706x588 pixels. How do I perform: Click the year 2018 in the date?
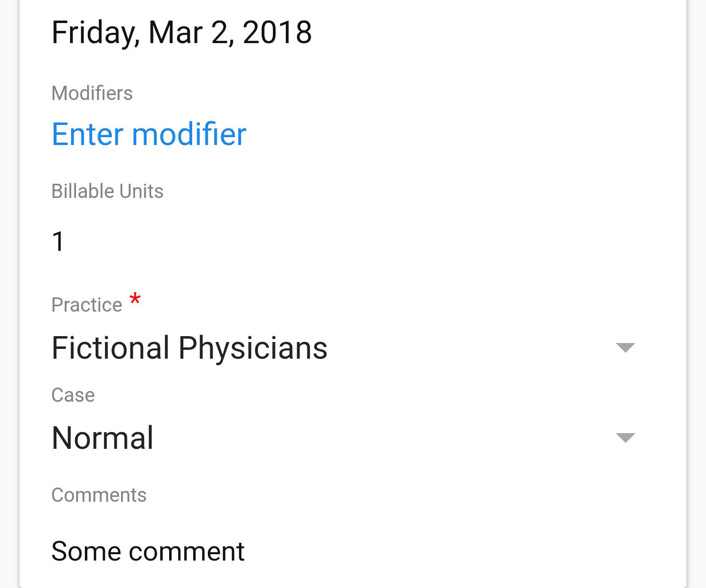point(277,33)
